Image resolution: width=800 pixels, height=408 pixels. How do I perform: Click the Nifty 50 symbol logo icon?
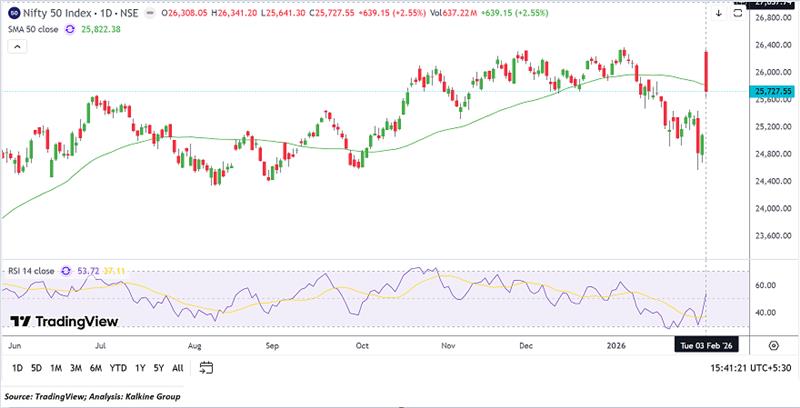pos(12,14)
